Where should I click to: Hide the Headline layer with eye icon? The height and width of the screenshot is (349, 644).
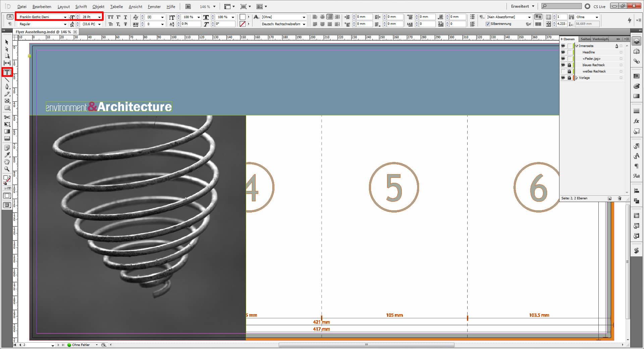pos(563,52)
